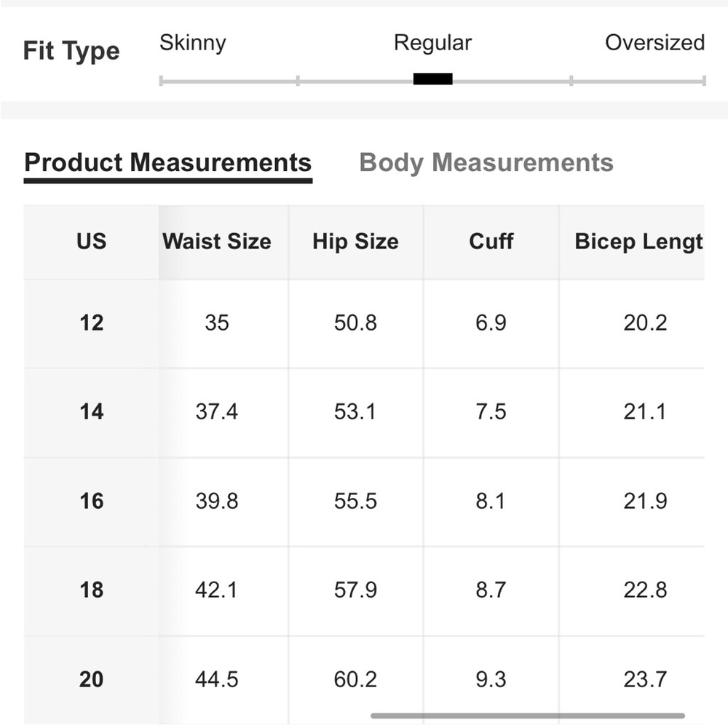The height and width of the screenshot is (728, 728).
Task: Switch to Body Measurements tab
Action: click(486, 163)
